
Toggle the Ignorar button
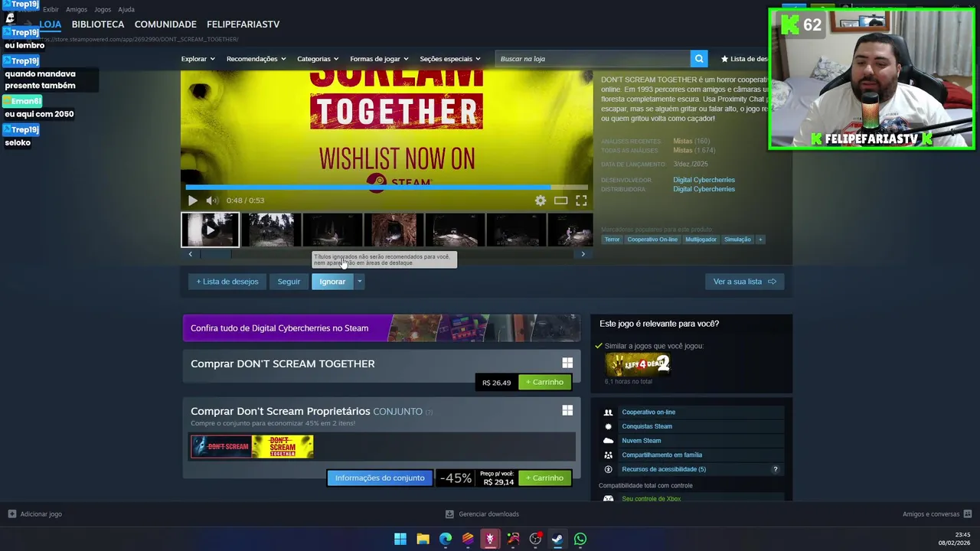(332, 282)
